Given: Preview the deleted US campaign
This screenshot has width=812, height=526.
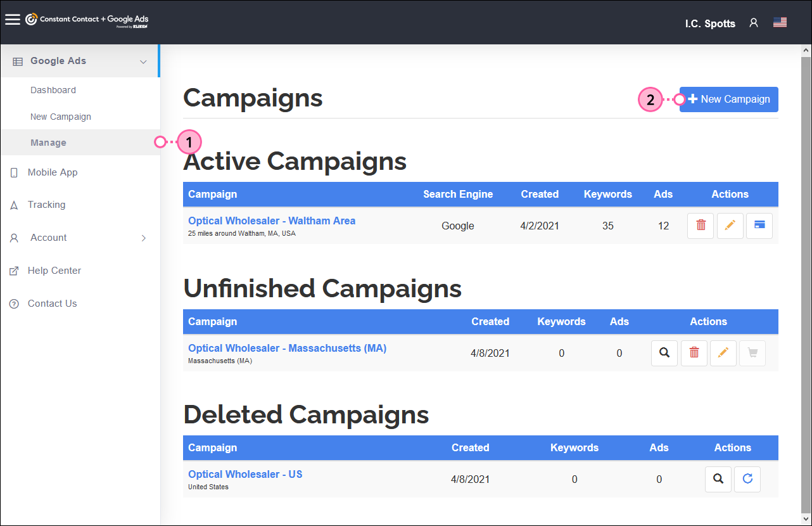Looking at the screenshot, I should tap(718, 479).
